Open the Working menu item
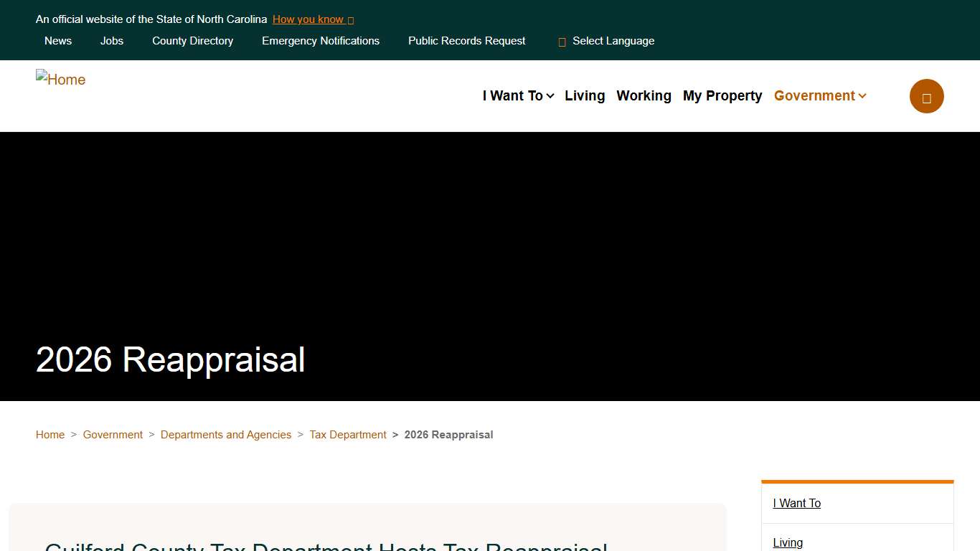This screenshot has width=980, height=551. tap(644, 96)
